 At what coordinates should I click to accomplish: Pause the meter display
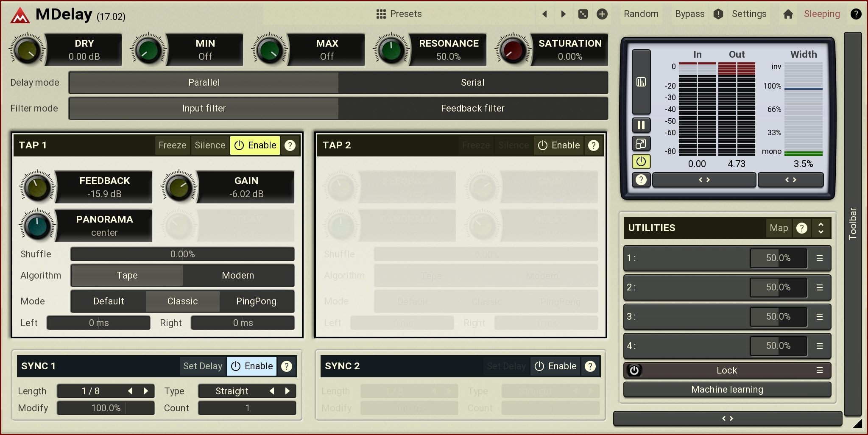[x=641, y=125]
